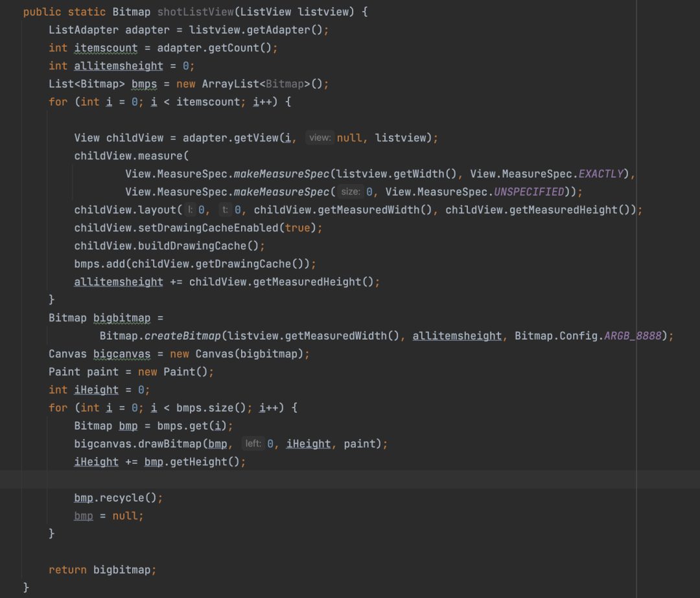Click the return keyword

(67, 570)
